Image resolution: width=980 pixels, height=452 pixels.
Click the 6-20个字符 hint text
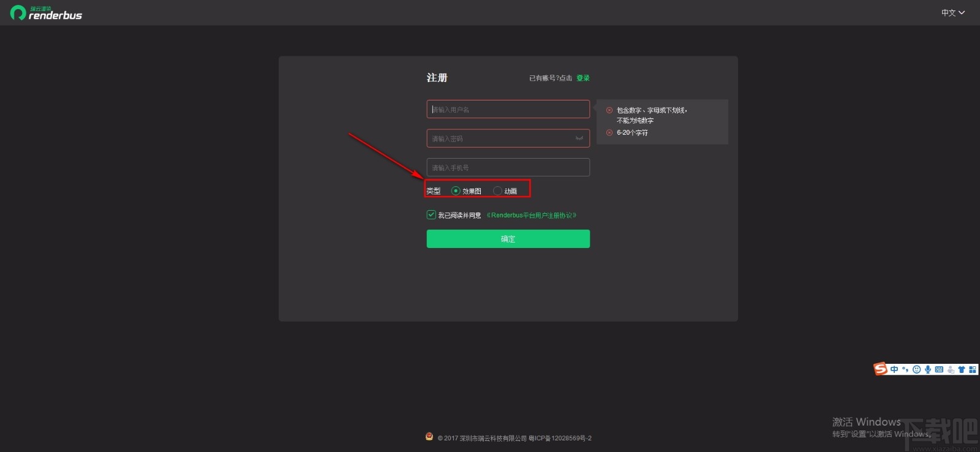(632, 132)
